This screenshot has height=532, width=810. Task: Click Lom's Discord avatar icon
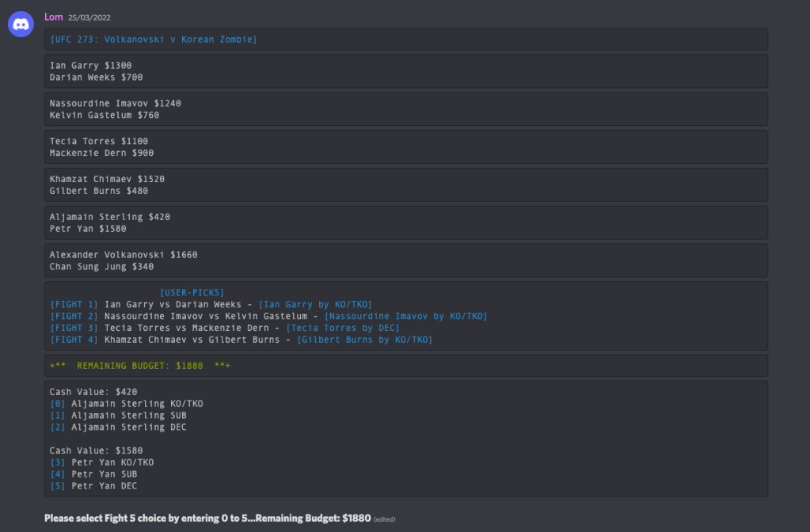click(x=21, y=25)
